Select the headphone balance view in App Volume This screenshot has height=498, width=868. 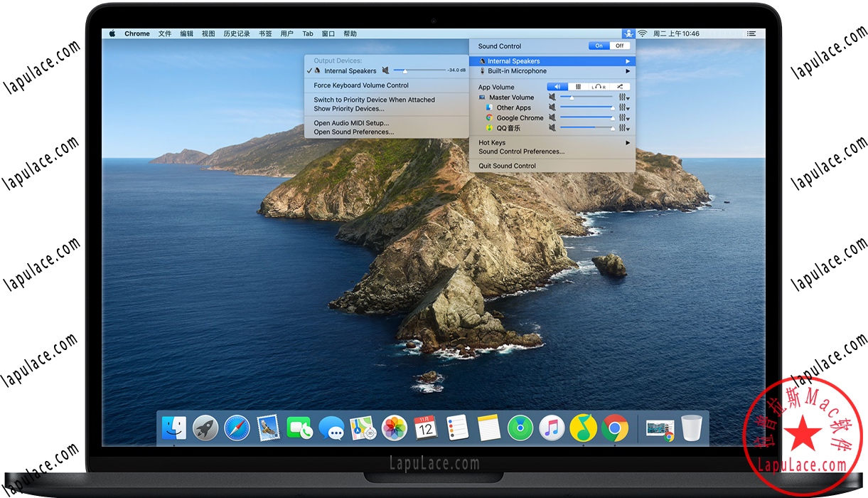point(599,86)
